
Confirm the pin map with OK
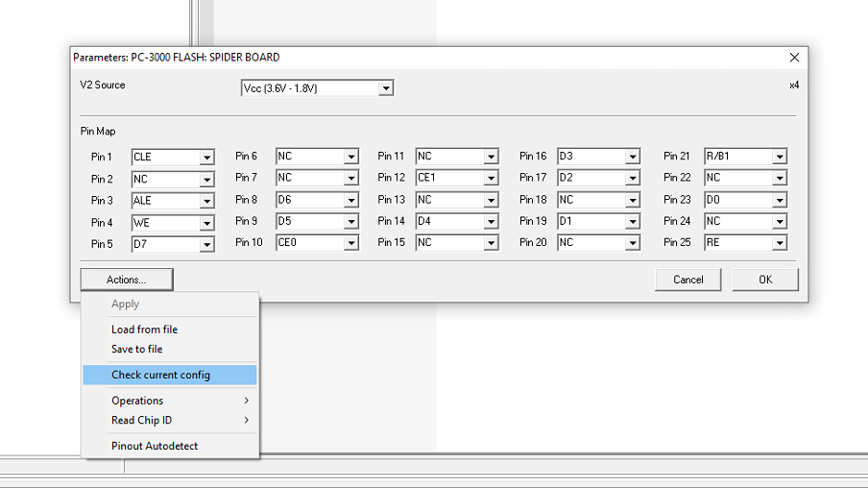tap(764, 280)
